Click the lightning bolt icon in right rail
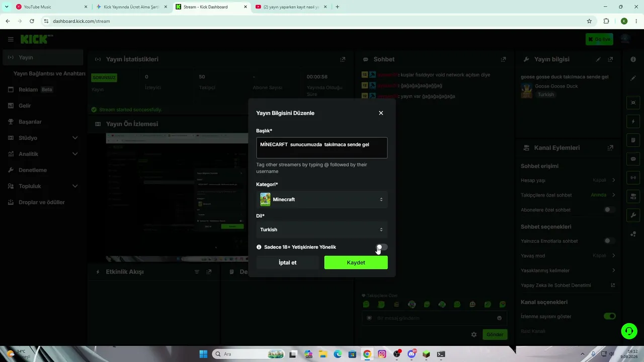 pyautogui.click(x=633, y=122)
